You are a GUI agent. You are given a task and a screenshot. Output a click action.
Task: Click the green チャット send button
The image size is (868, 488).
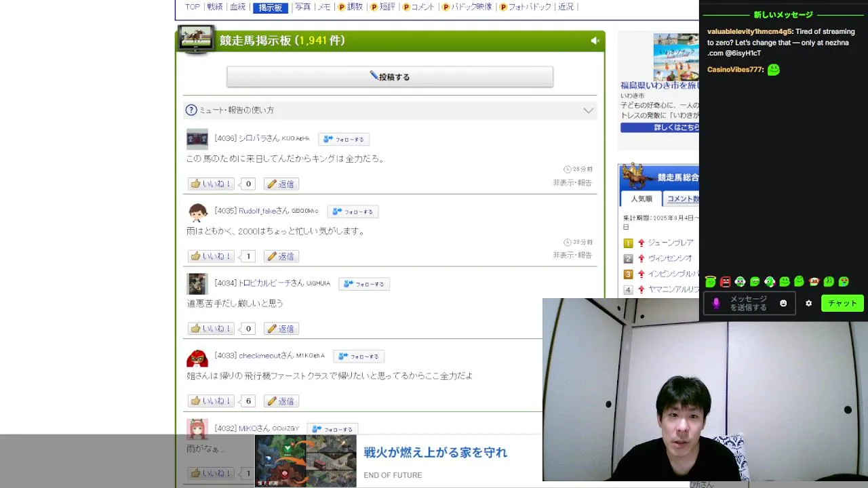[842, 303]
